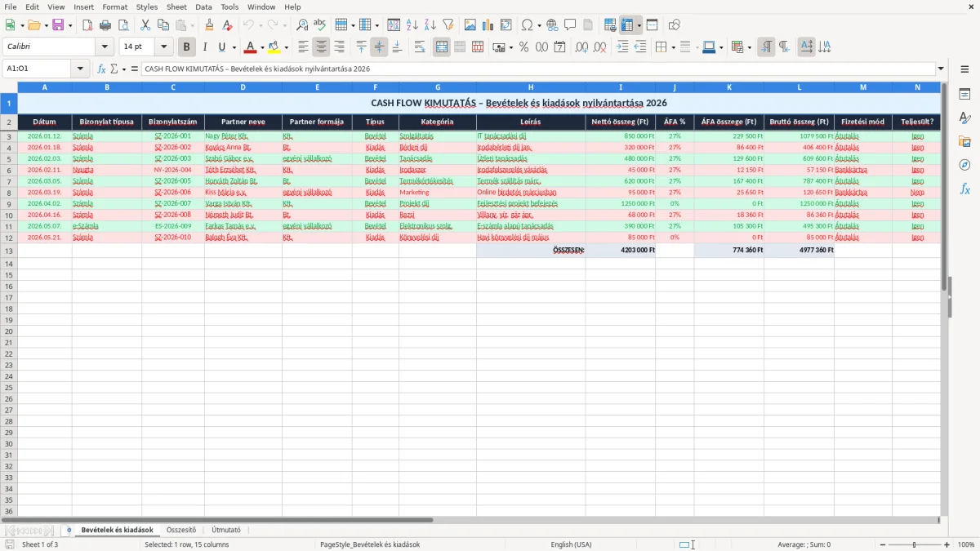The width and height of the screenshot is (980, 551).
Task: Click the Print icon
Action: [105, 25]
